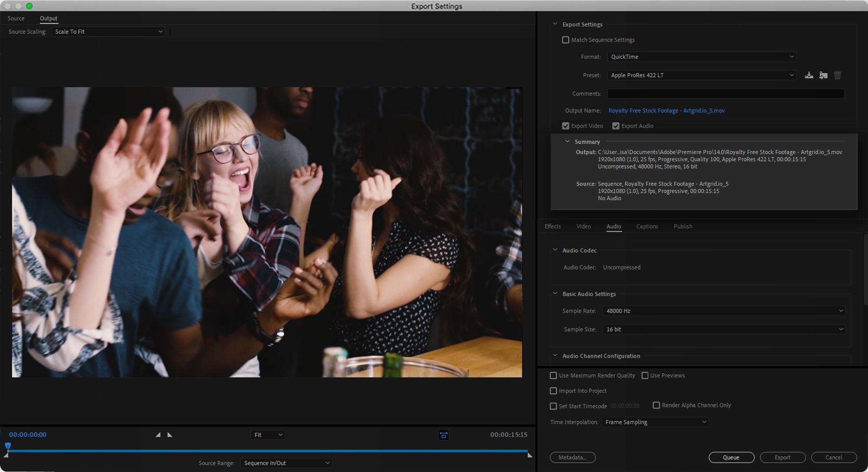
Task: Click the blue playhead on the timeline
Action: coord(8,446)
